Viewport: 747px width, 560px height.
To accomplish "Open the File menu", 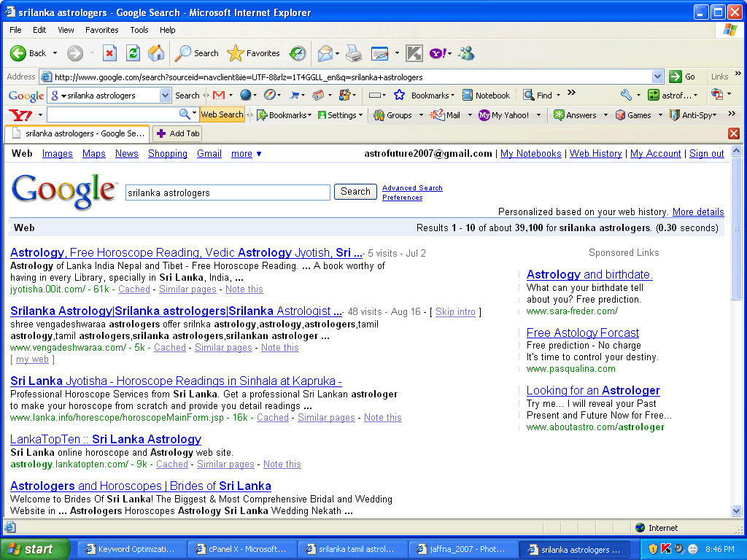I will (x=15, y=29).
